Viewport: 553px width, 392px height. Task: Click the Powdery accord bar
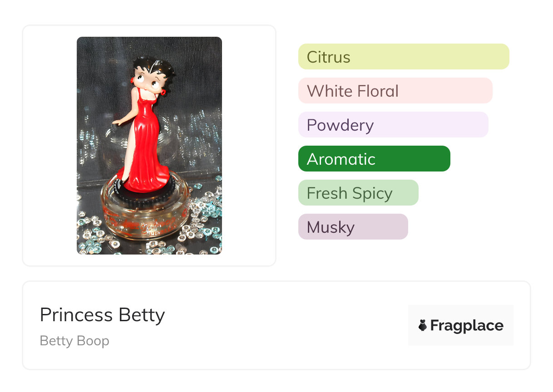tap(393, 125)
